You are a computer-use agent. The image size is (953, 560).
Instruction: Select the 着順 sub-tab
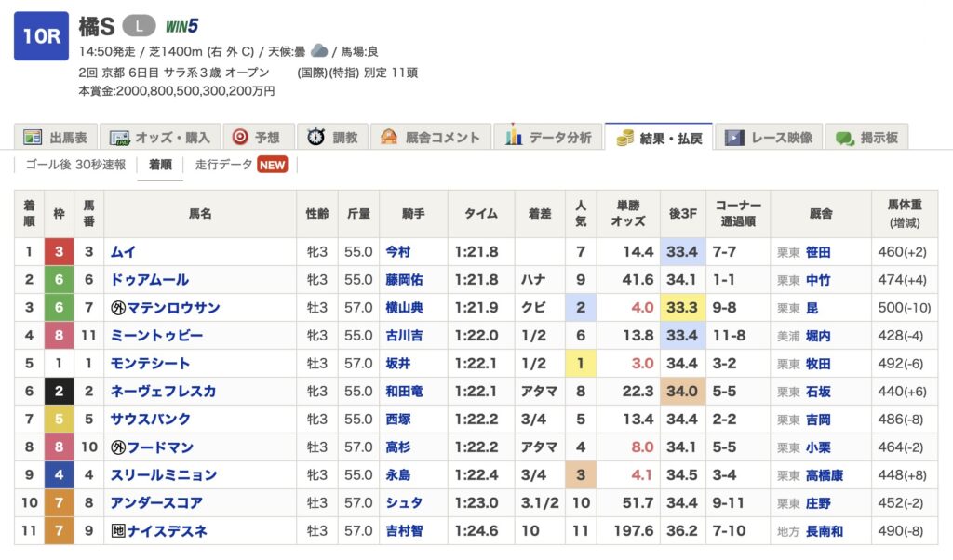(x=160, y=165)
